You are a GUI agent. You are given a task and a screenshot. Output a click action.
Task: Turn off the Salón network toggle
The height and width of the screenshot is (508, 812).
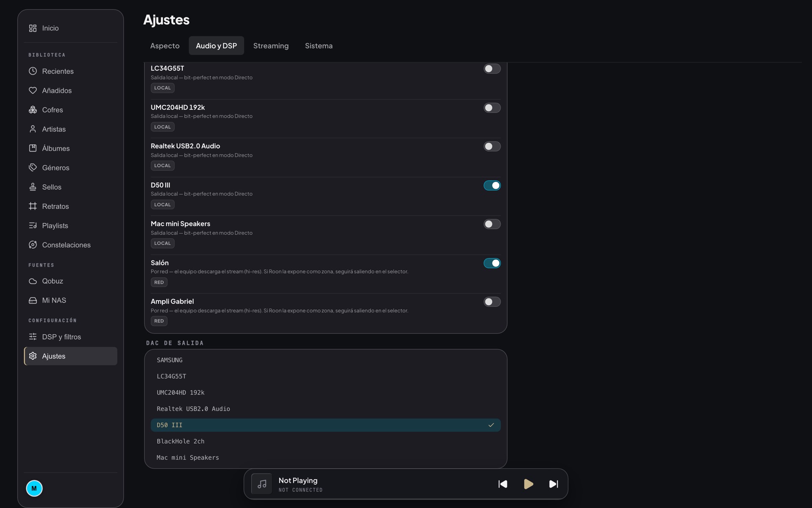point(492,263)
